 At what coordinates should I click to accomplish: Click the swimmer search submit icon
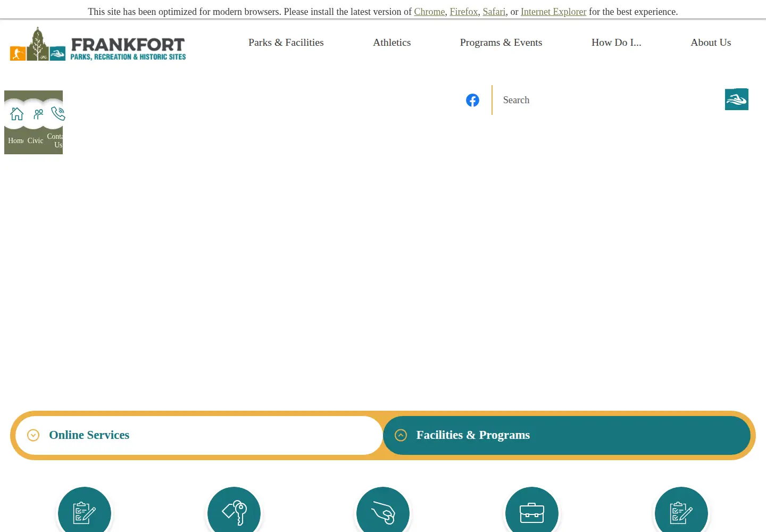(x=736, y=99)
